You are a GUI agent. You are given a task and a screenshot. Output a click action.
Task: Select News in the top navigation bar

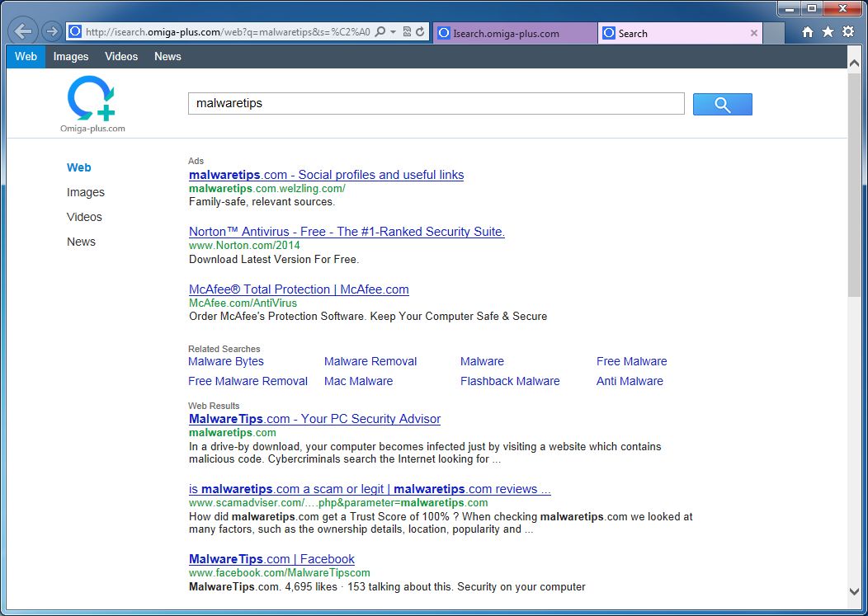[x=167, y=56]
